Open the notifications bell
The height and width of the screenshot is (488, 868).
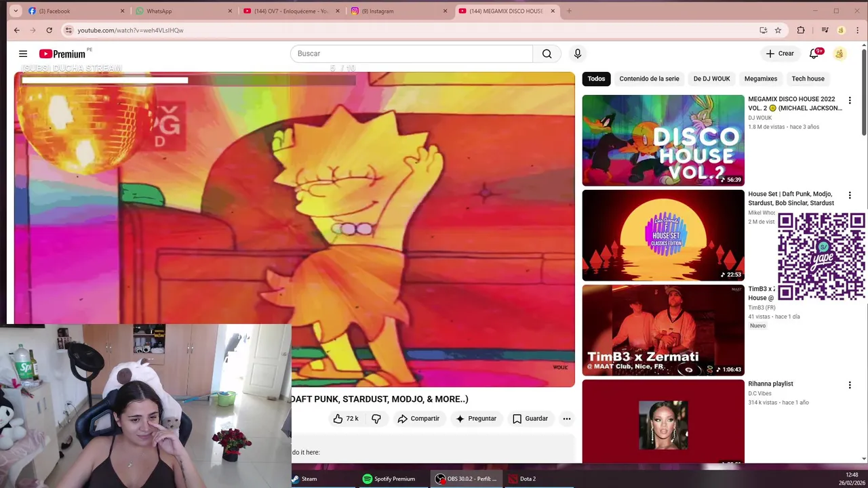tap(814, 54)
